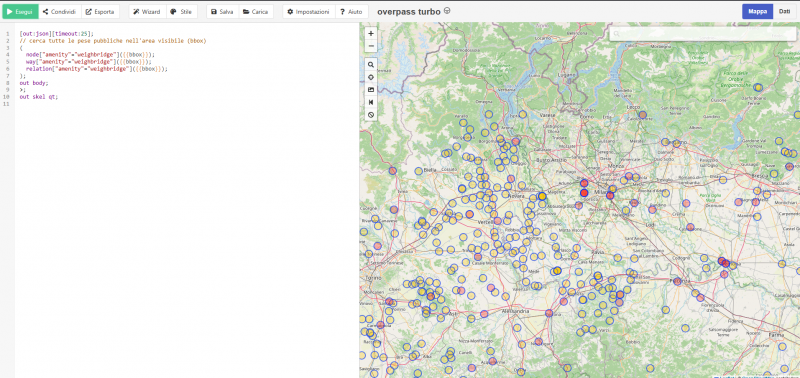Launch the query Wizard
Viewport: 800px width, 378px height.
pos(147,11)
